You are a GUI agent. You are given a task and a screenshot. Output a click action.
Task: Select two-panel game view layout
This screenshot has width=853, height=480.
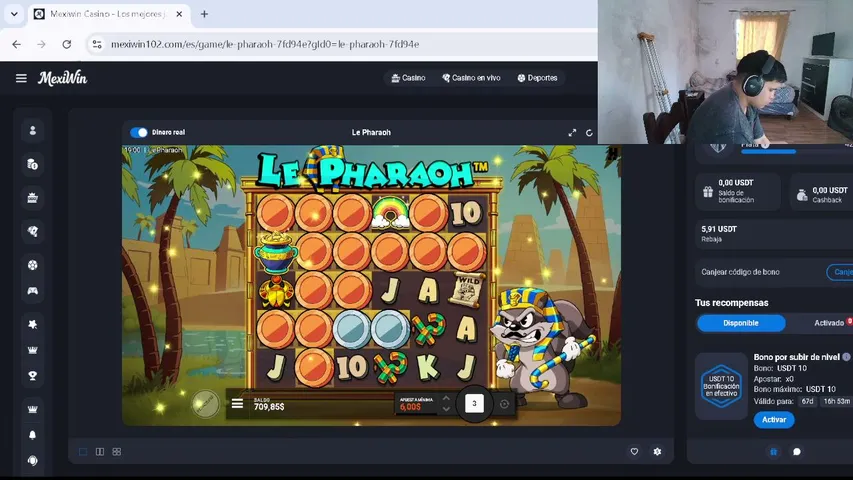pos(100,452)
